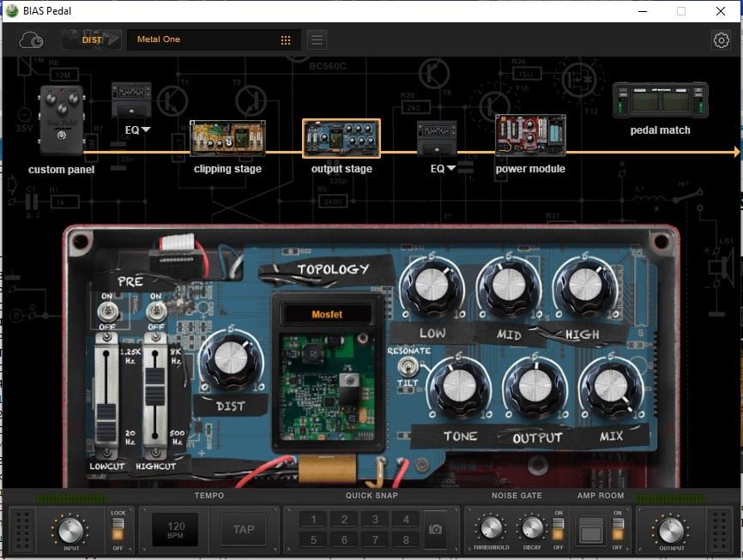Click the second EQ module after output stage
The width and height of the screenshot is (743, 560).
pos(437,138)
